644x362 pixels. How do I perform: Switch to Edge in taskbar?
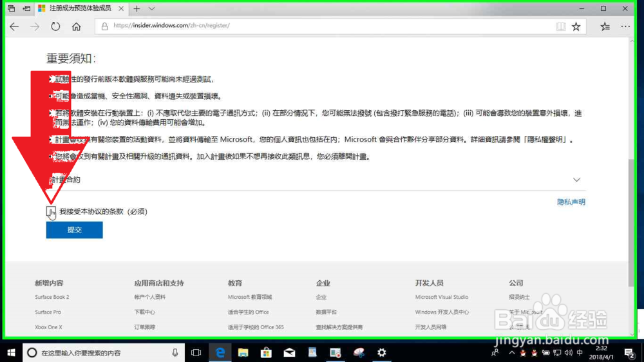click(x=220, y=352)
